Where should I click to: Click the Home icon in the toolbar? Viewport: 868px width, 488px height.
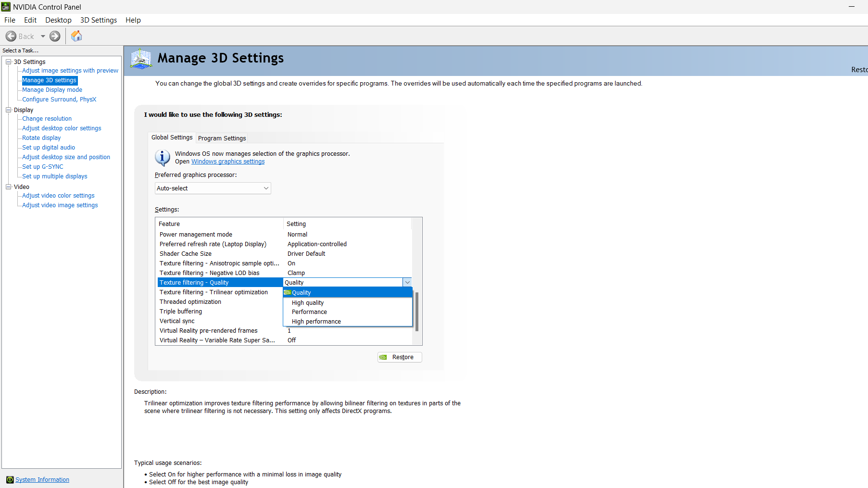point(76,36)
